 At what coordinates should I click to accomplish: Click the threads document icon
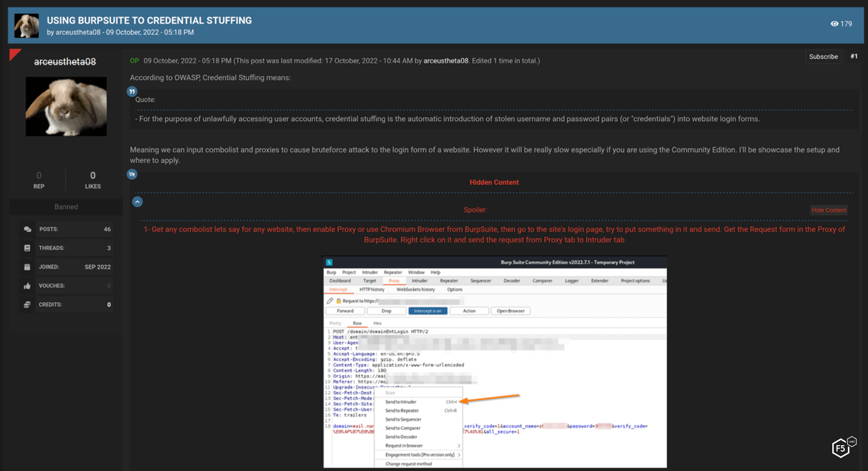coord(27,248)
